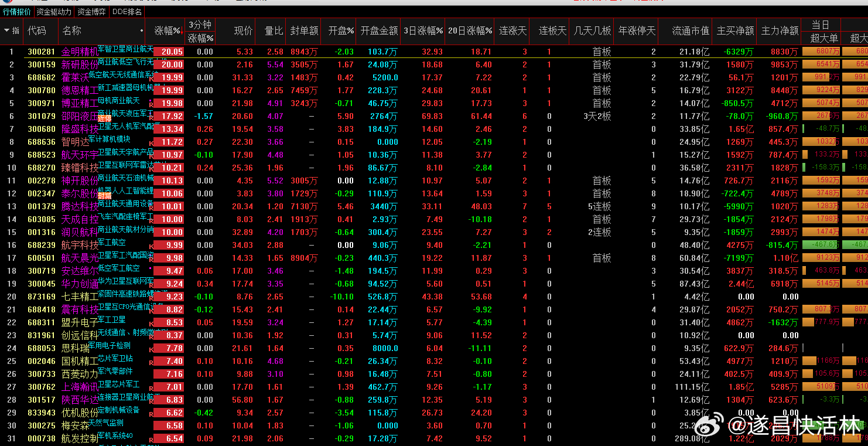Screen dimensions: 868x446
Task: Select stock 思科瑞 name
Action: 75,348
